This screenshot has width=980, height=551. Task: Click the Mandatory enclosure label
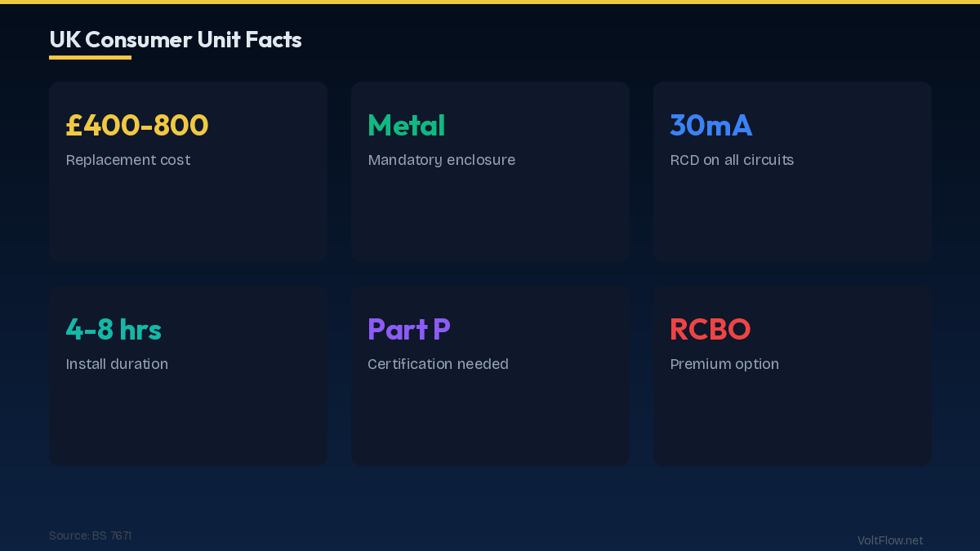pos(441,160)
